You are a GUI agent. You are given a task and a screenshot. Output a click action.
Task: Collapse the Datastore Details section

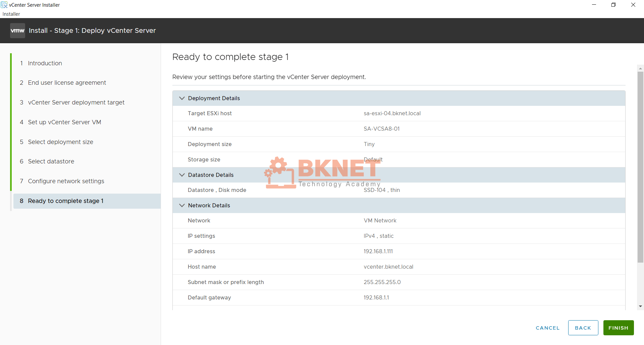[x=182, y=175]
